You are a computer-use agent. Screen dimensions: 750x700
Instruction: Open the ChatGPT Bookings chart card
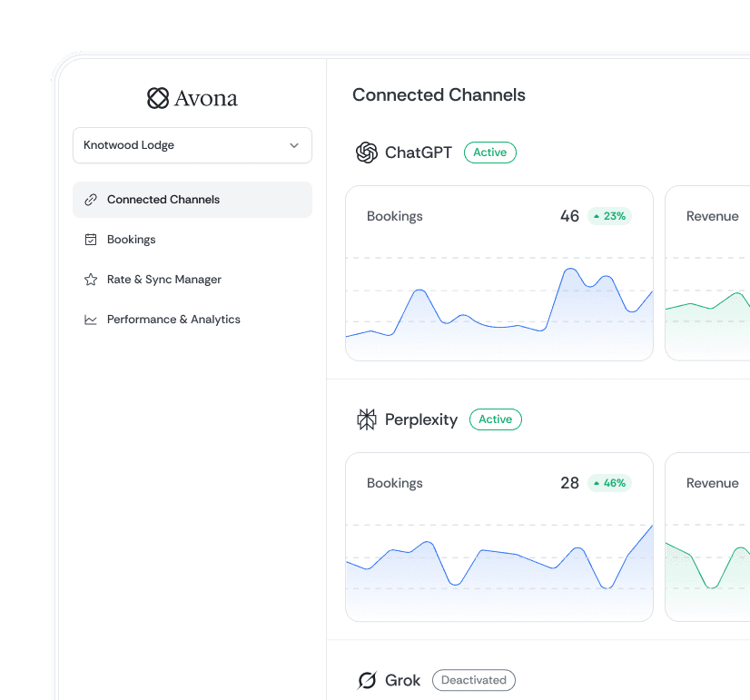[499, 273]
